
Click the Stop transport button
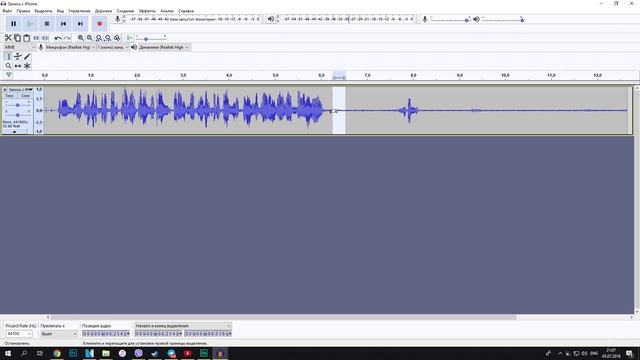(47, 24)
